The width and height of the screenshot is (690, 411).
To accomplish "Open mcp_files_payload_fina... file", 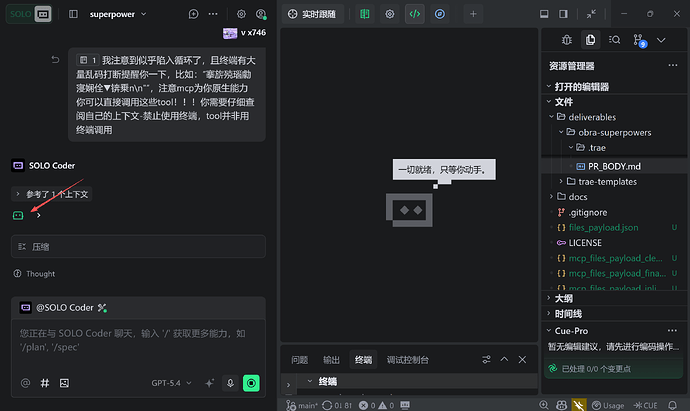I will (617, 273).
